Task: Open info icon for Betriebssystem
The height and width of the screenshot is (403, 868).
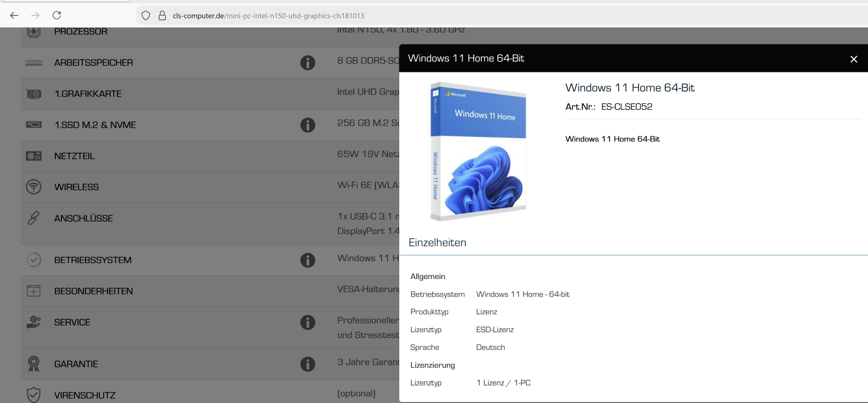Action: click(x=308, y=260)
